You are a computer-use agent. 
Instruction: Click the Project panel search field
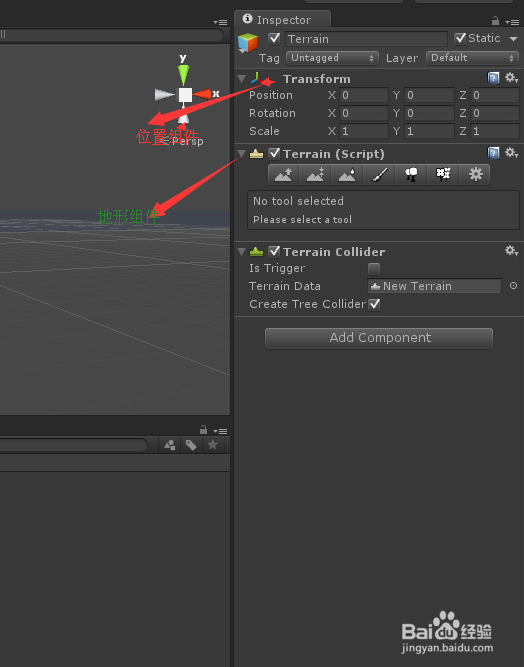[x=73, y=445]
